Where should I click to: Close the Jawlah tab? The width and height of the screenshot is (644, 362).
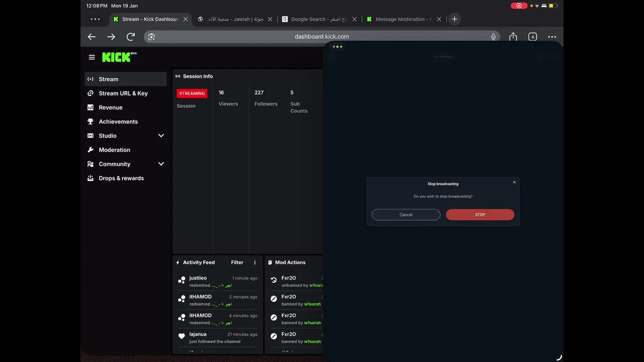coord(270,19)
